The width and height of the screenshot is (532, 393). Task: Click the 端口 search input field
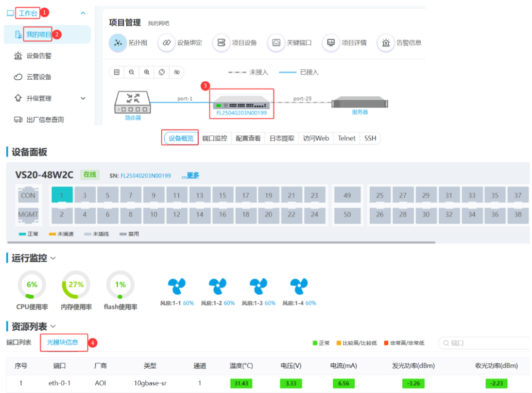point(486,343)
